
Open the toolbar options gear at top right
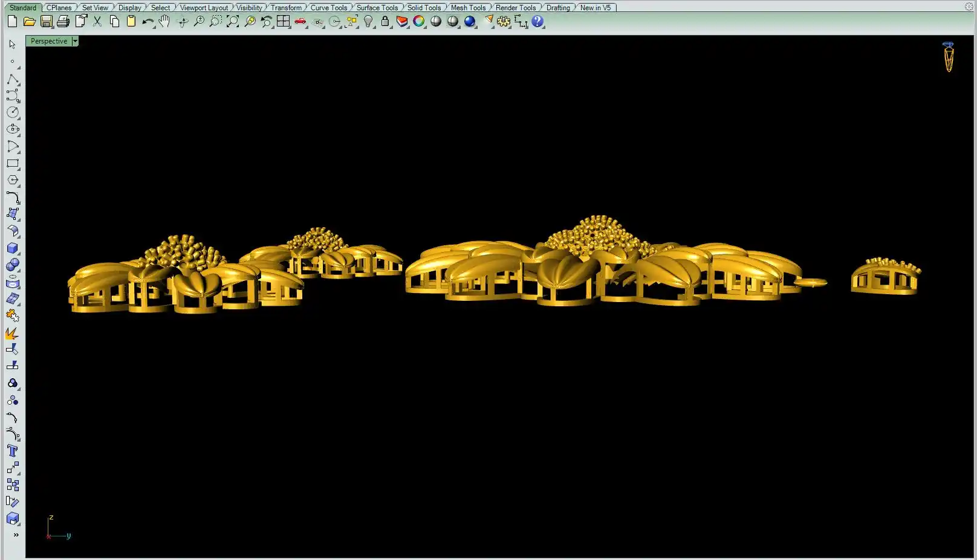(969, 7)
